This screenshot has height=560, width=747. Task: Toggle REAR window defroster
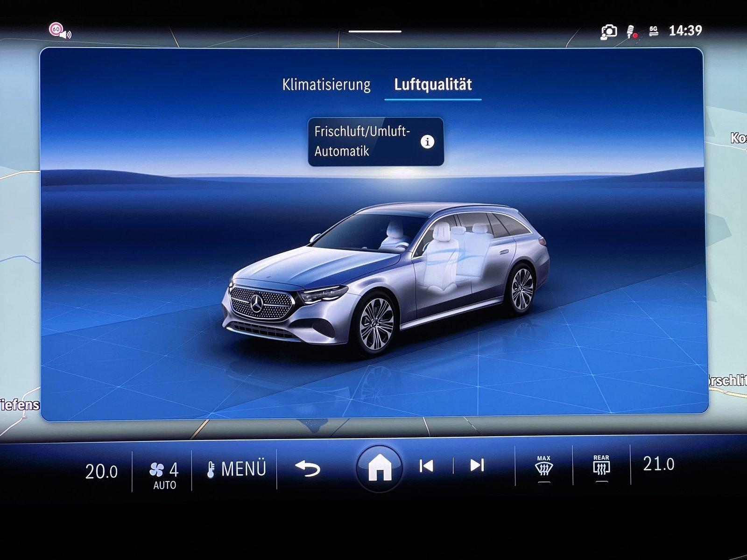click(601, 468)
